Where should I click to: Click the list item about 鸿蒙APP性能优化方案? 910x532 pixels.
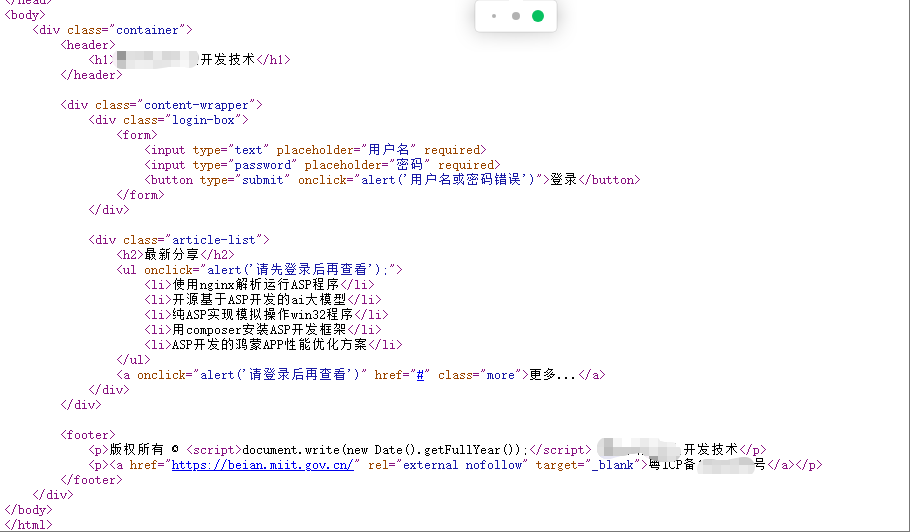coord(272,345)
